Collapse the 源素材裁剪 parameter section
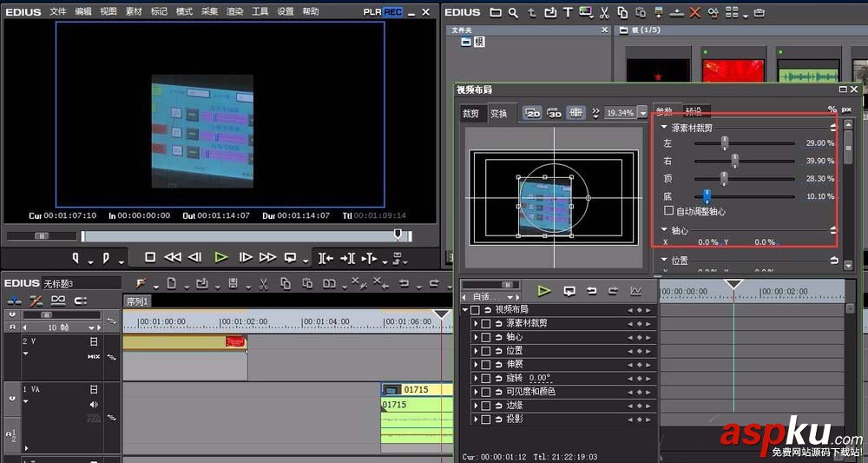Screen dimensions: 868x463 click(x=664, y=128)
